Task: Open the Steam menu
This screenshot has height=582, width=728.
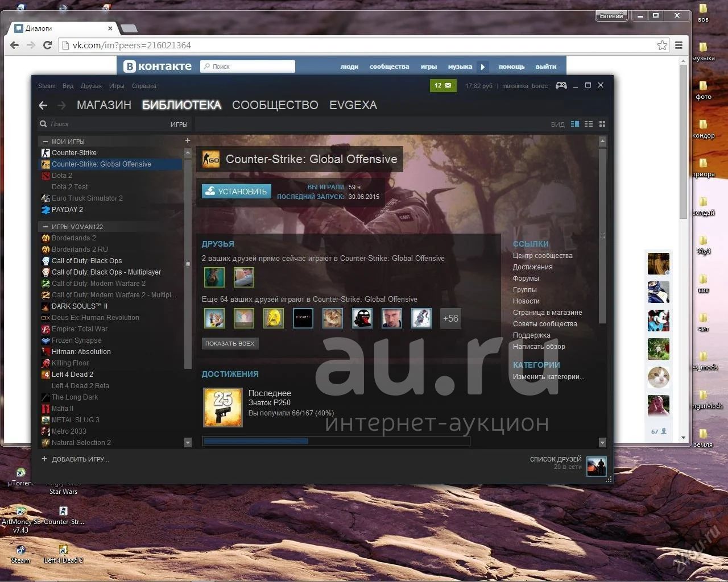Action: click(x=47, y=86)
